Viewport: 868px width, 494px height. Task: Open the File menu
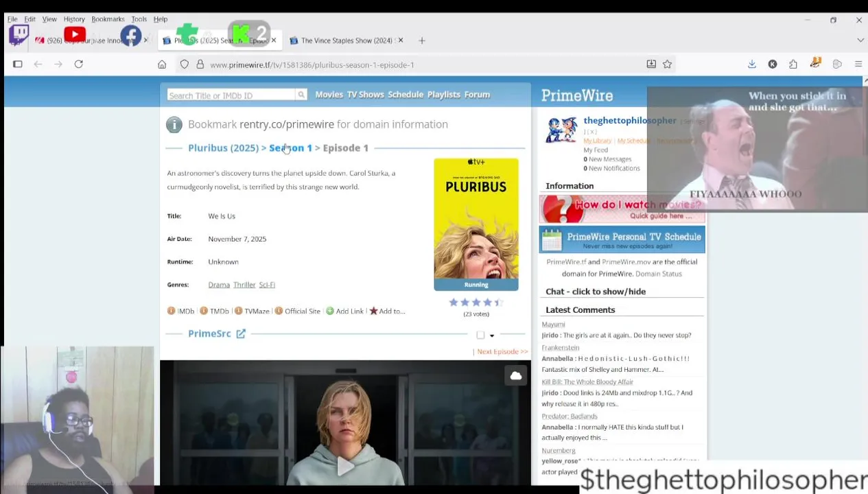[12, 19]
